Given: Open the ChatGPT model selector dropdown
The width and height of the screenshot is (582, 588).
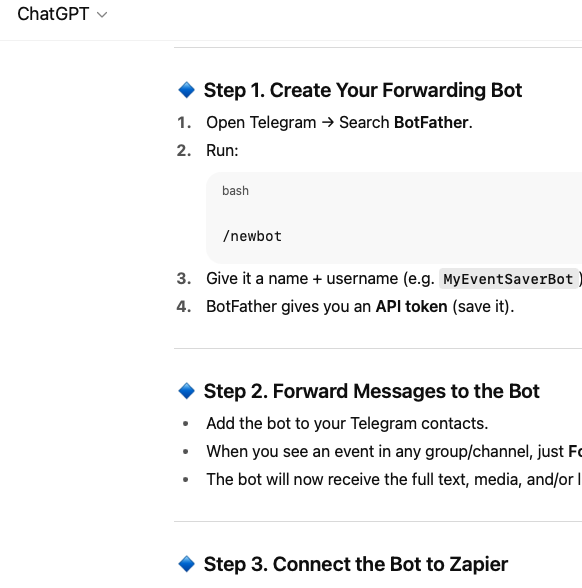Looking at the screenshot, I should coord(62,14).
